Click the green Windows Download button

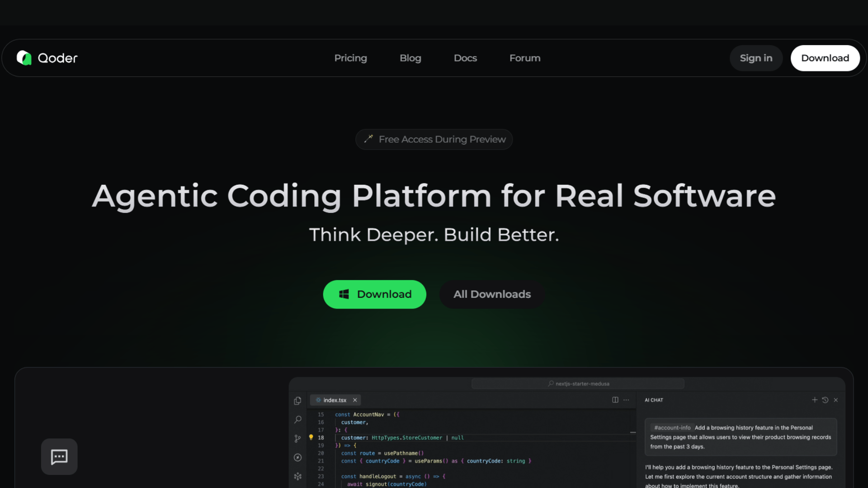pos(374,294)
